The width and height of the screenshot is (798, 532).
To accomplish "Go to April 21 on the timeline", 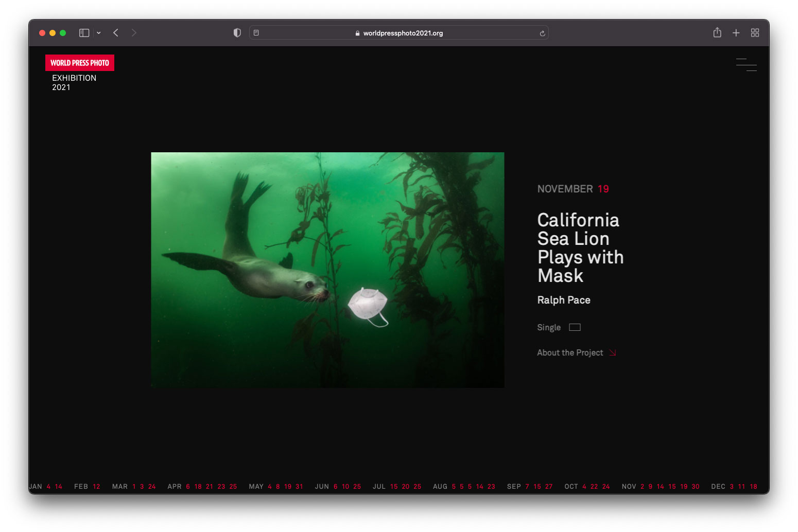I will pos(210,486).
